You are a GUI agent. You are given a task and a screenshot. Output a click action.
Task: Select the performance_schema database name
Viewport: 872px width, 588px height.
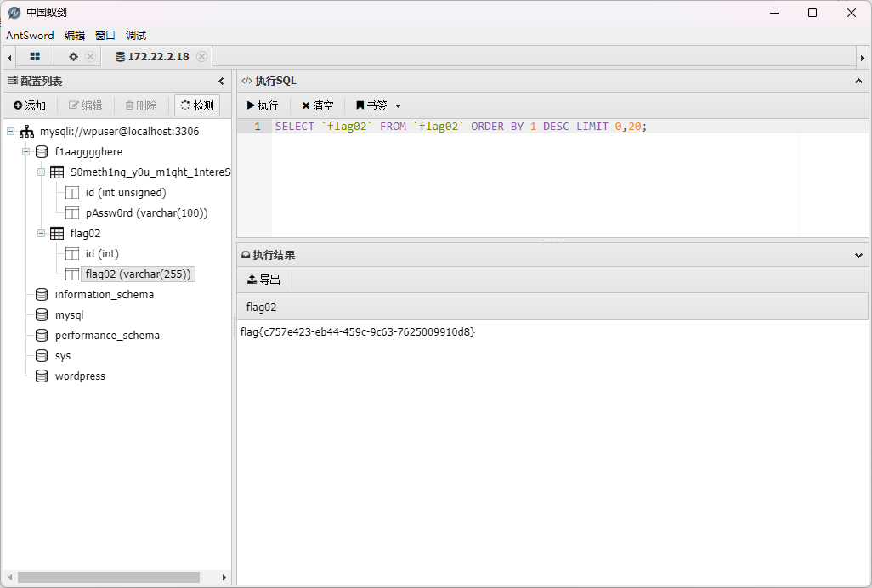point(107,335)
